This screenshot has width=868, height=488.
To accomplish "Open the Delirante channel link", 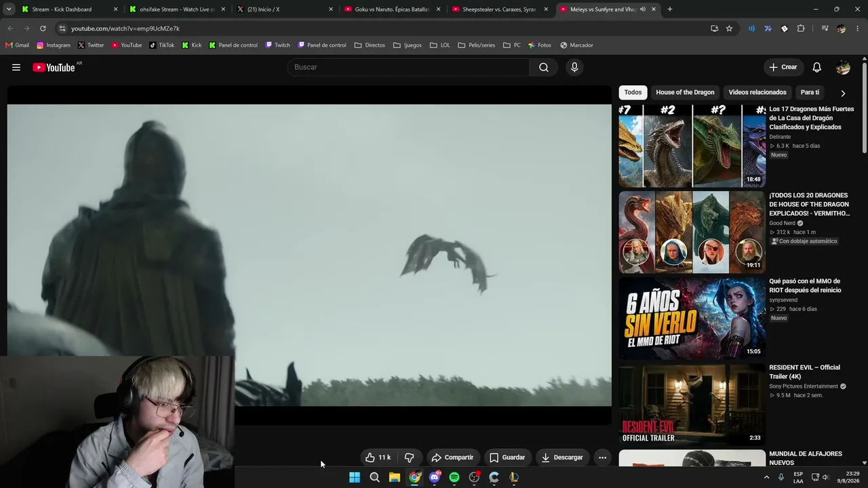I will tap(780, 137).
